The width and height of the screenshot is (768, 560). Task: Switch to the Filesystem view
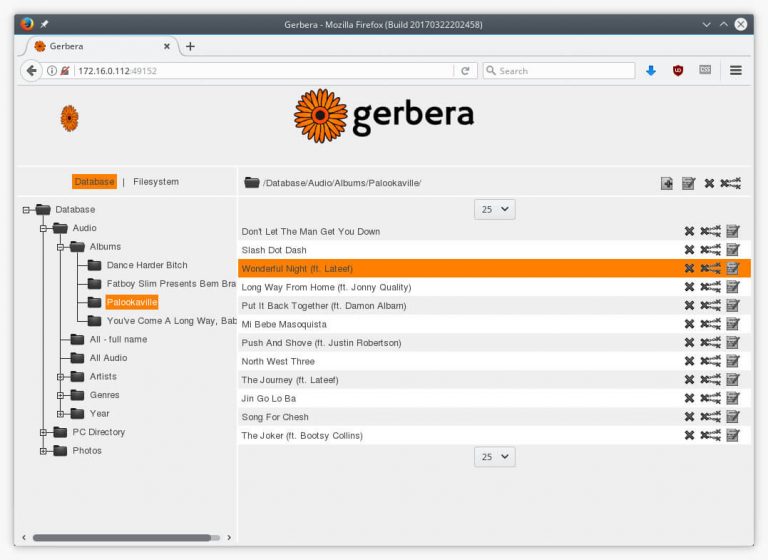coord(156,182)
